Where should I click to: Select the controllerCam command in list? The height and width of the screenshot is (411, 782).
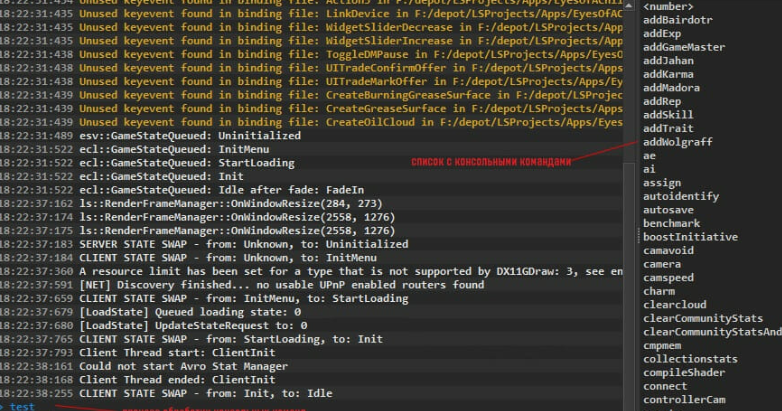click(684, 399)
